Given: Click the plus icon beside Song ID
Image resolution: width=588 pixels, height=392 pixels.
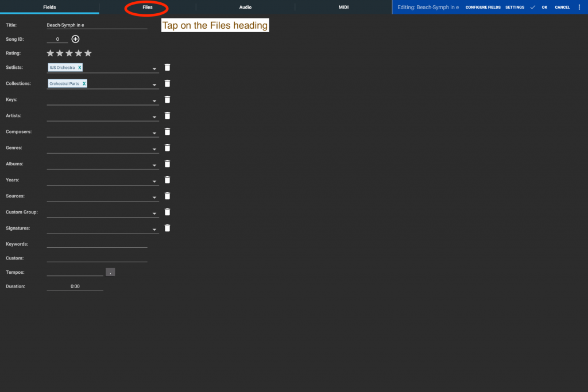Looking at the screenshot, I should tap(75, 39).
